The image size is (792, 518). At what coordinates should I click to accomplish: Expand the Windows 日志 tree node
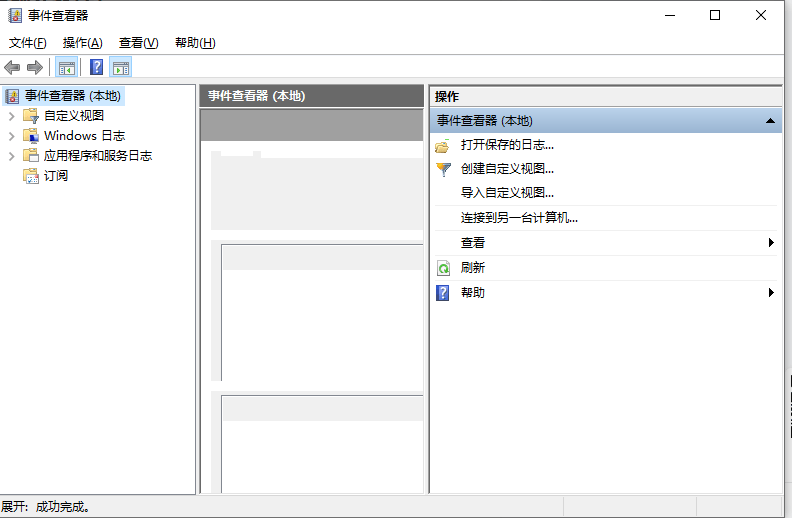point(12,136)
